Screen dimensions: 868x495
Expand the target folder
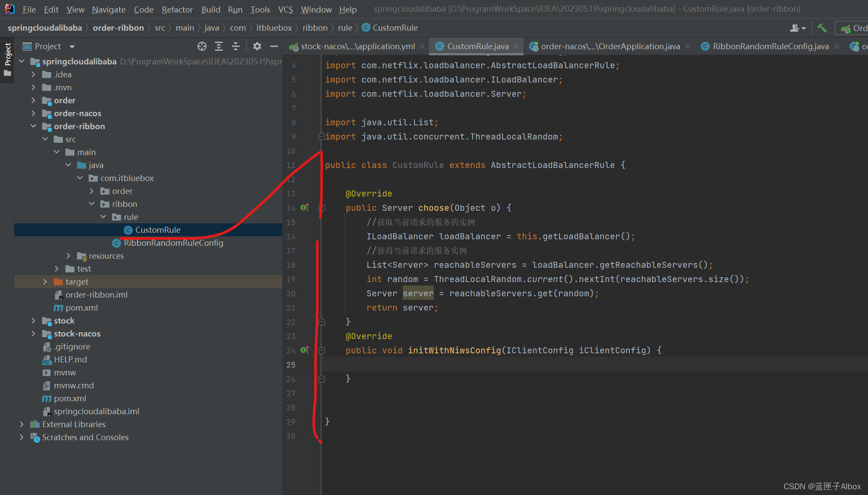pos(45,282)
